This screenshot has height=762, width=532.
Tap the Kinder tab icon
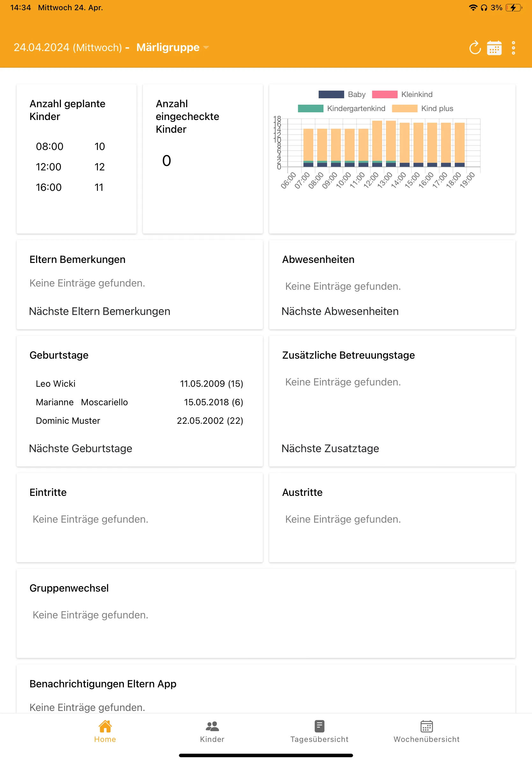coord(212,726)
